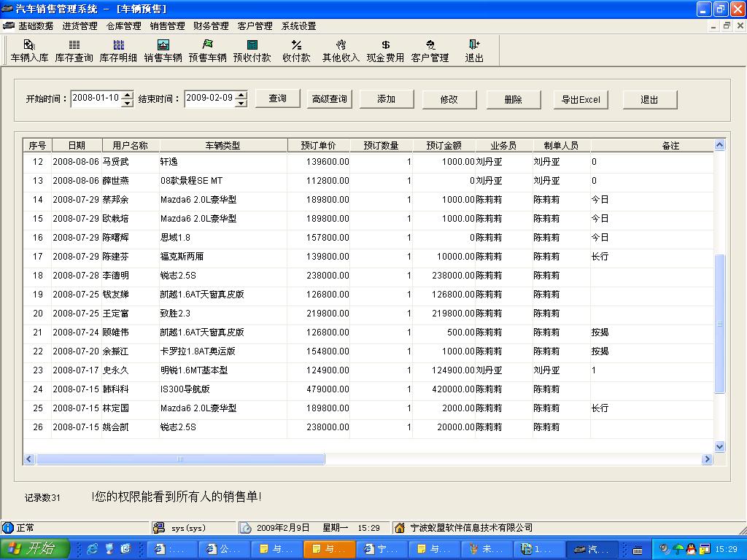Select the row with 福克斯两厢
This screenshot has height=560, width=747.
tap(368, 257)
